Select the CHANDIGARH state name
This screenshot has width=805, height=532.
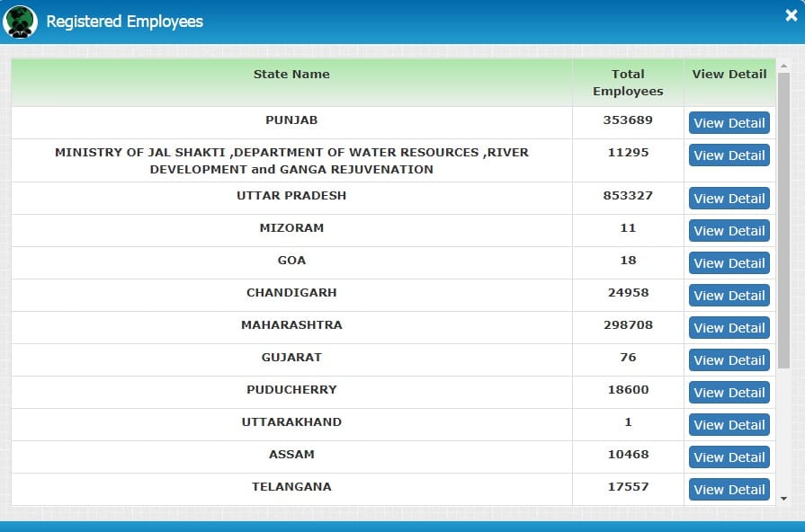[291, 292]
